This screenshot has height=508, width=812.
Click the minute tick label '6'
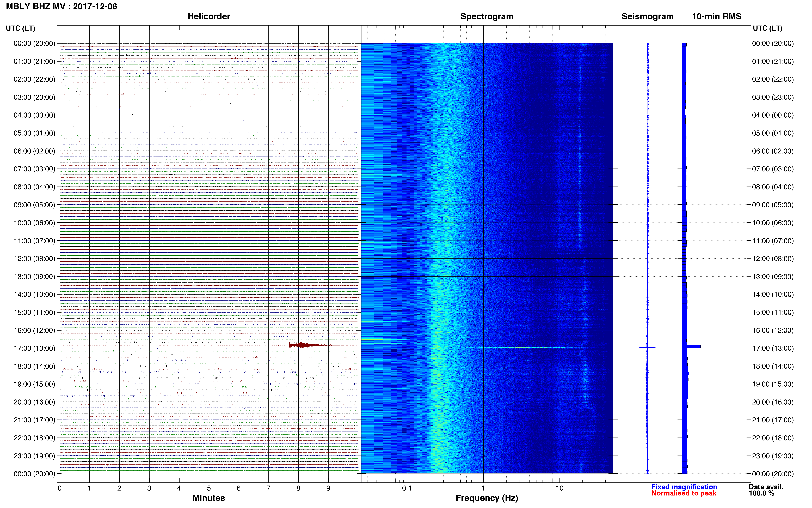coord(239,488)
